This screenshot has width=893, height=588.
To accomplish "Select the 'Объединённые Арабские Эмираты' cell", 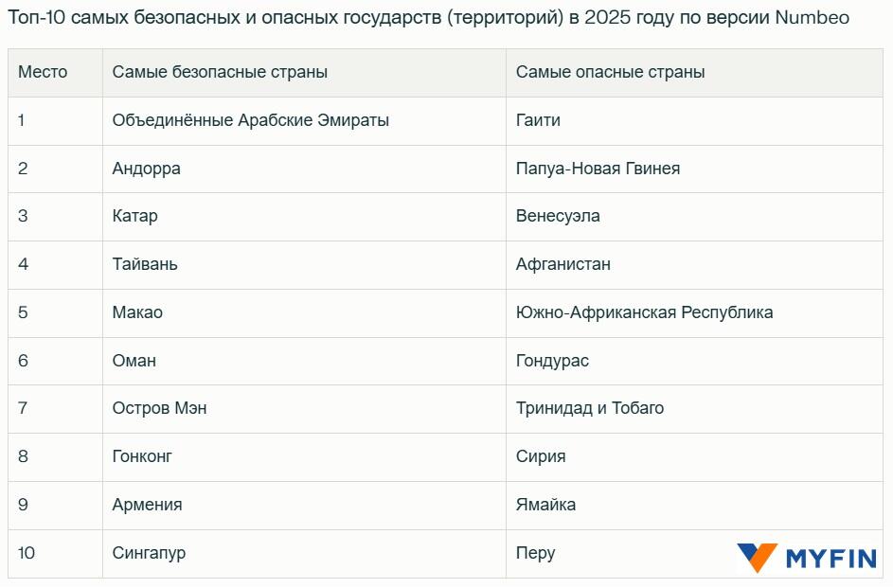I will pyautogui.click(x=250, y=120).
